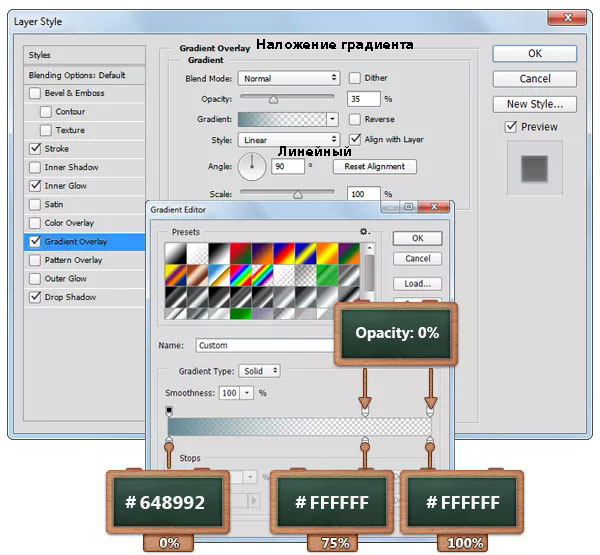Pick the black-to-white first gradient preset

coord(175,253)
